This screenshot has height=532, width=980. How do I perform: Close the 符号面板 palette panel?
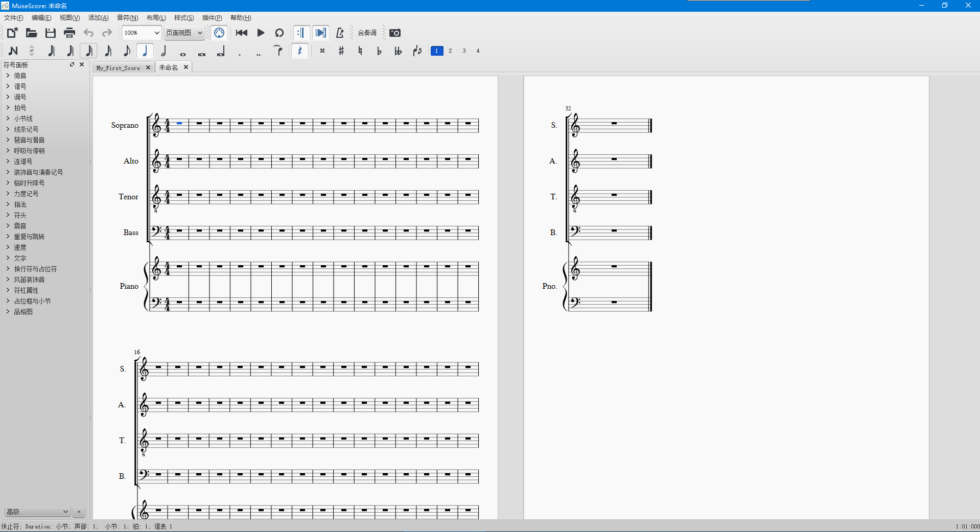[x=82, y=64]
